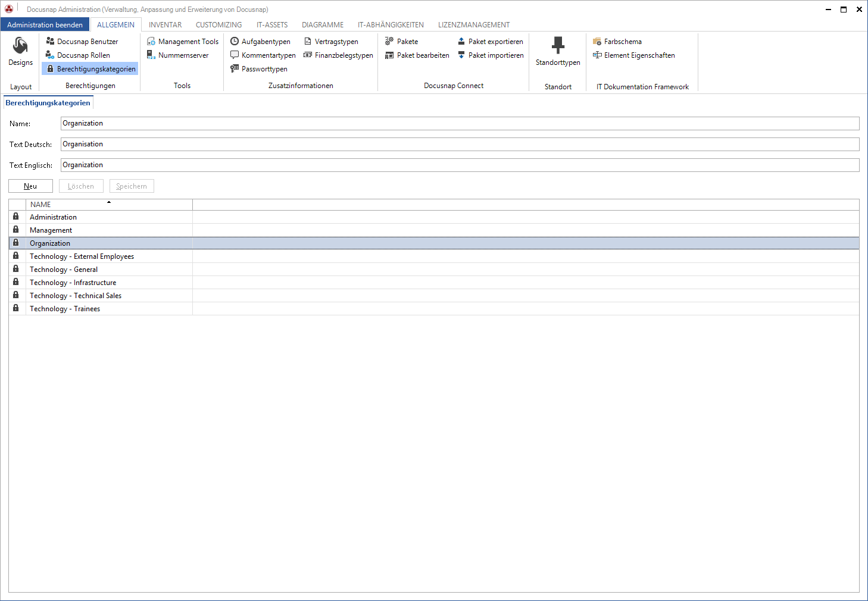Maximize the Docusnap Administration window

tap(844, 9)
